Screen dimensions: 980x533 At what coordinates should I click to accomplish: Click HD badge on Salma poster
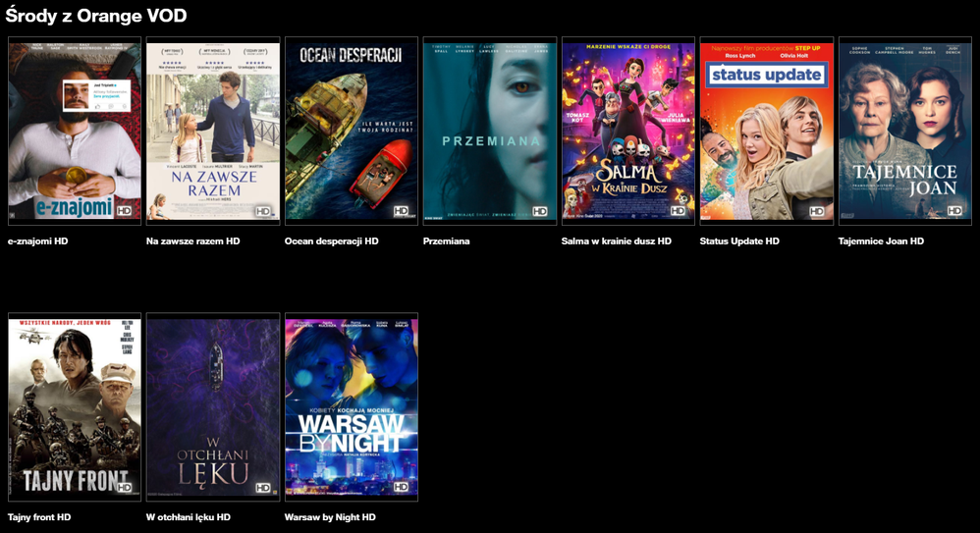coord(679,211)
